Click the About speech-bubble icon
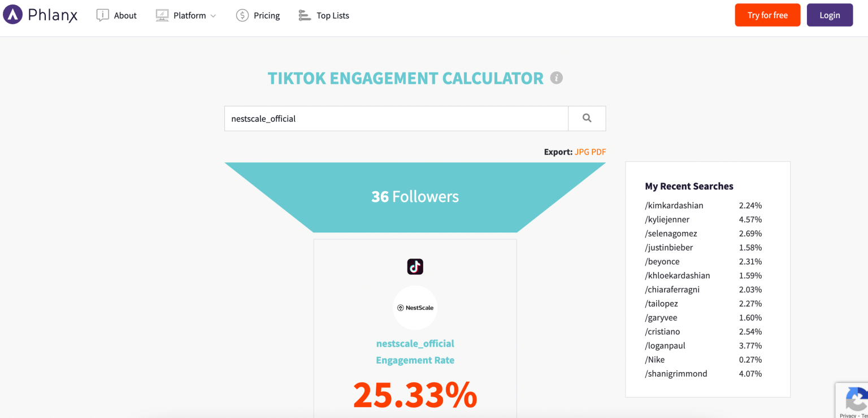This screenshot has width=868, height=418. [102, 15]
